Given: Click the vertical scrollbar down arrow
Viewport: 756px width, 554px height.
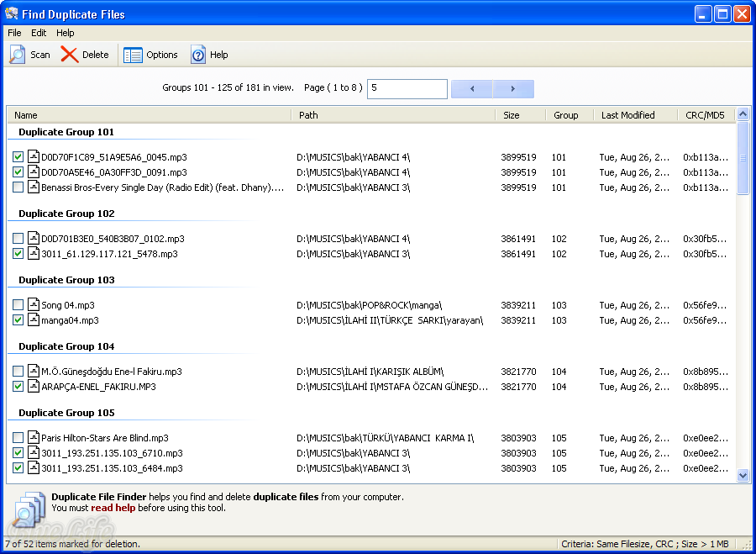Looking at the screenshot, I should (743, 475).
